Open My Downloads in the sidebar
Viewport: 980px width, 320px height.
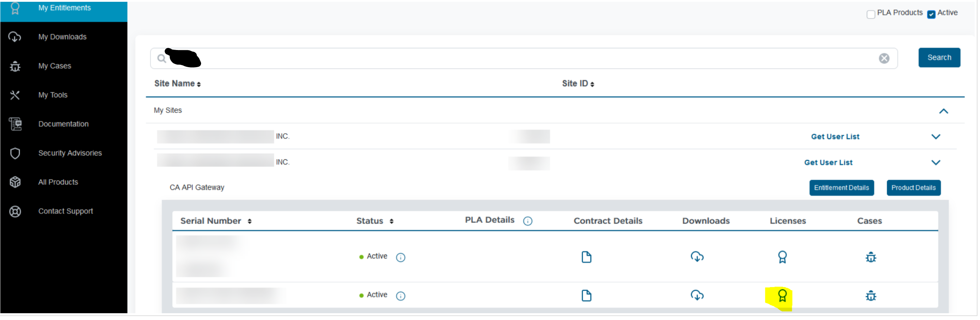(x=62, y=37)
